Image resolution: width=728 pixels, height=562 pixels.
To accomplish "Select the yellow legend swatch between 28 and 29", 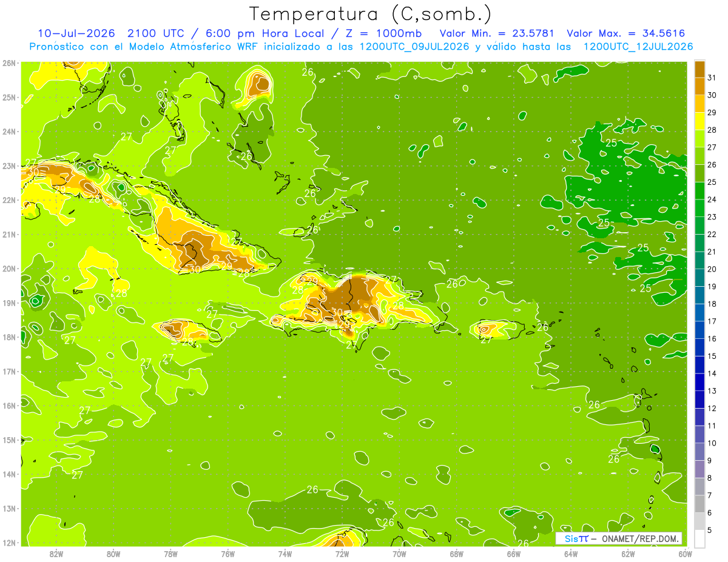I will tap(699, 121).
